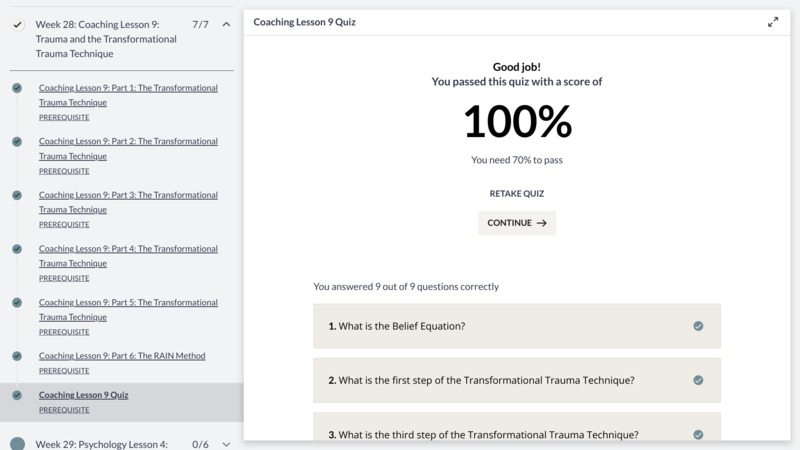800x450 pixels.
Task: Click correct-answer check on question 2
Action: tap(698, 380)
